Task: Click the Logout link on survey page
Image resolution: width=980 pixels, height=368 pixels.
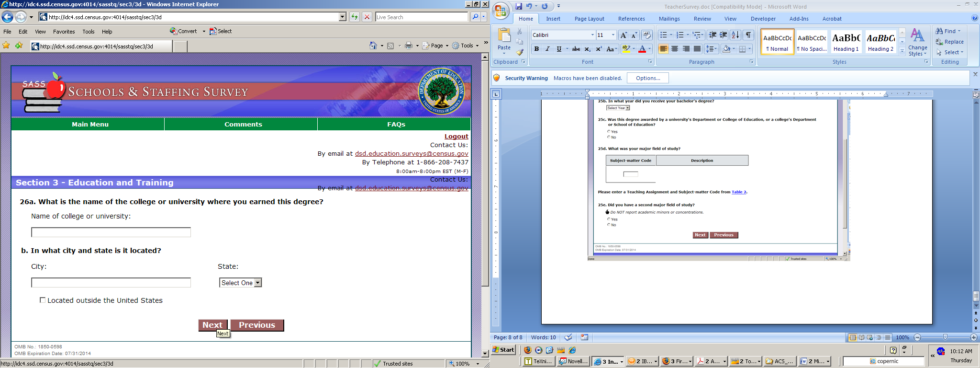Action: point(456,137)
